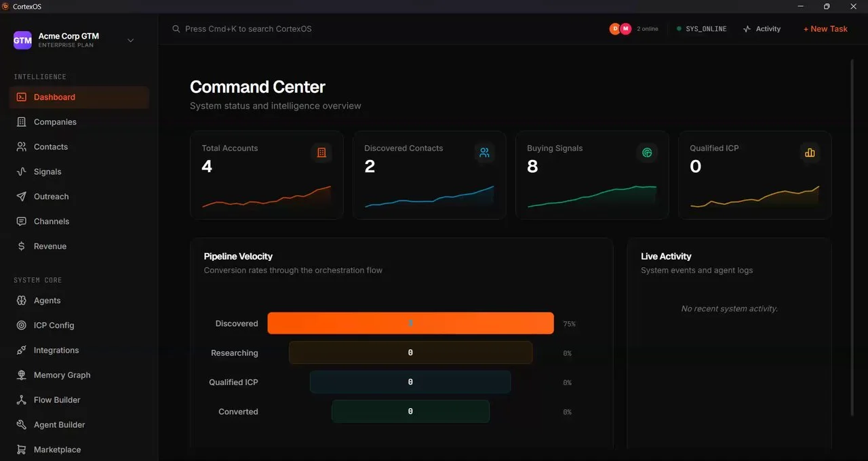Open the Revenue page
Image resolution: width=868 pixels, height=461 pixels.
pos(79,246)
